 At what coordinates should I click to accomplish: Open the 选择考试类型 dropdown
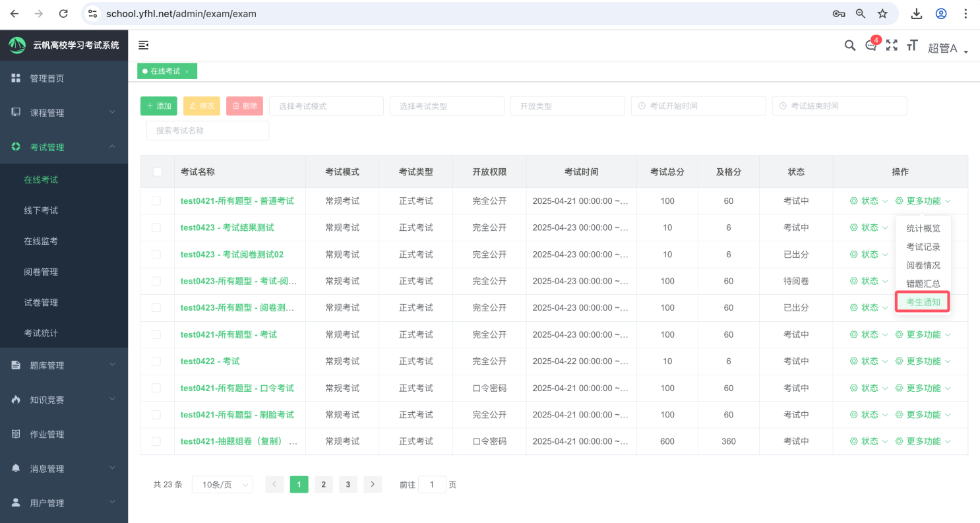click(447, 106)
